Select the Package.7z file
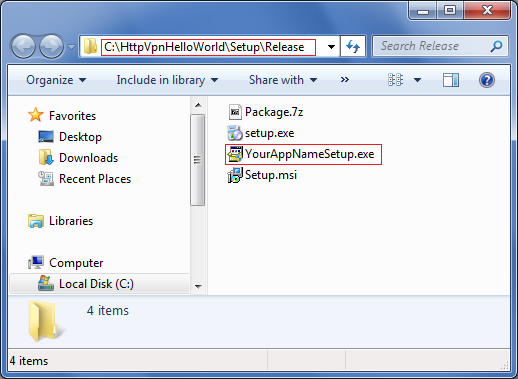The width and height of the screenshot is (518, 379). [x=274, y=112]
